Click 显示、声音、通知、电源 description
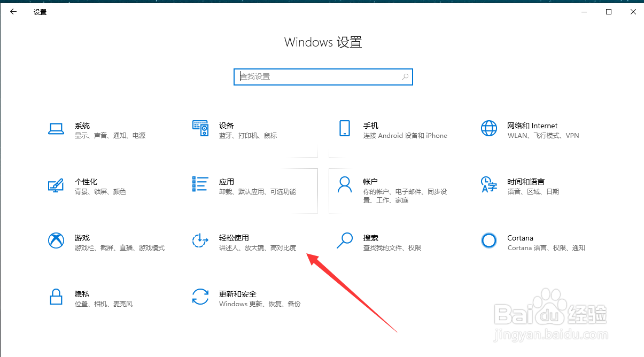This screenshot has height=357, width=644. click(110, 136)
